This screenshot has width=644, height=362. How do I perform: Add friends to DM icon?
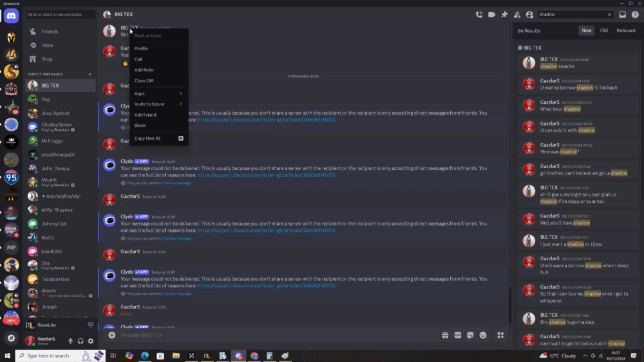coord(517,14)
